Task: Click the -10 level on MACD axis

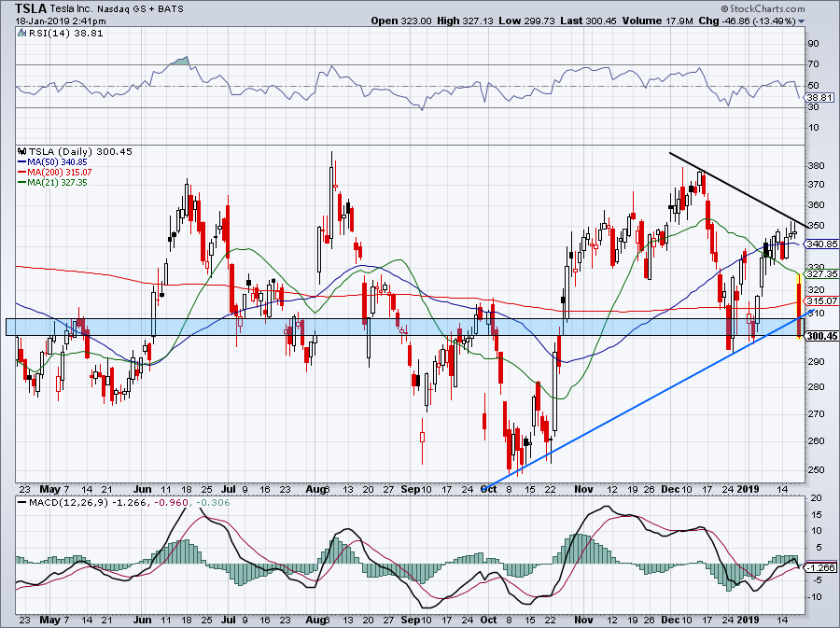Action: click(815, 597)
